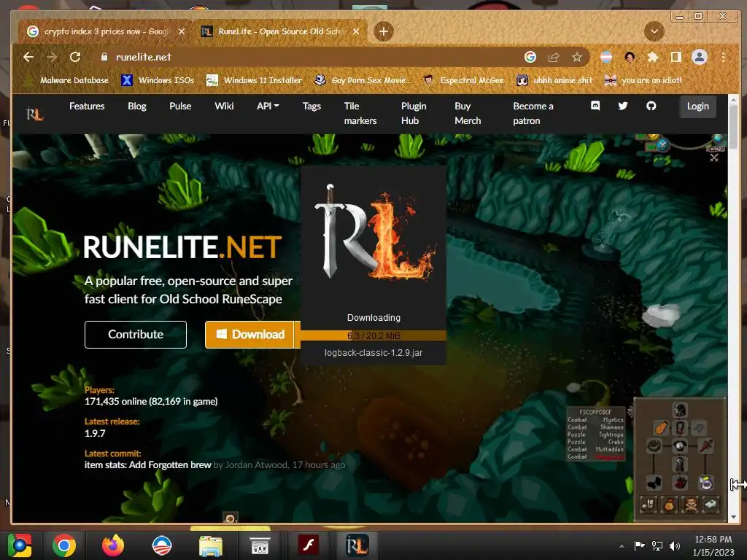Open the Wiki nav item
The height and width of the screenshot is (560, 747).
[x=224, y=106]
